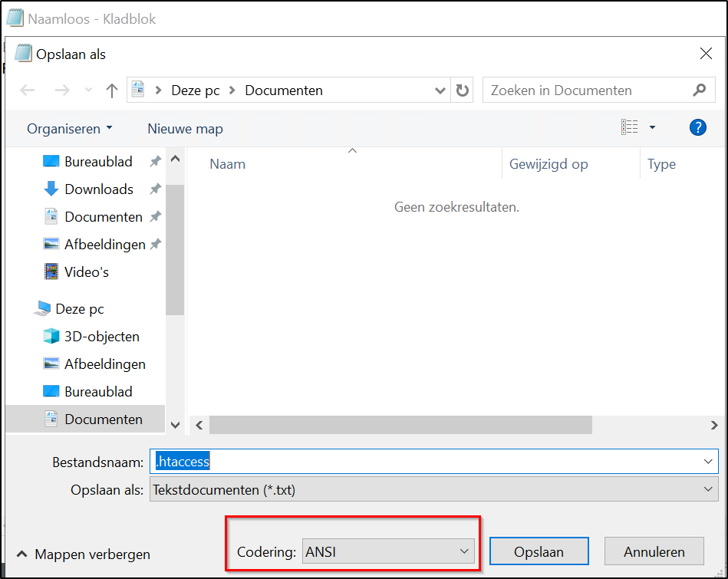
Task: Expand the Opslaan als file type dropdown
Action: coord(433,489)
